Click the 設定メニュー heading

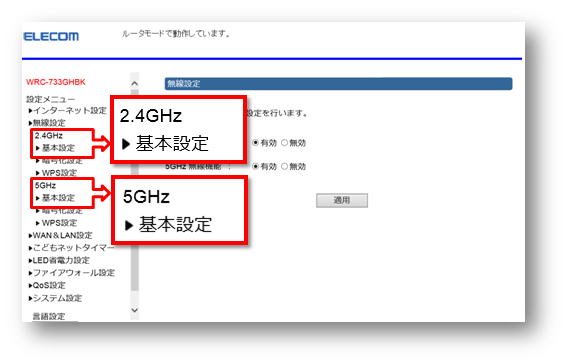51,99
